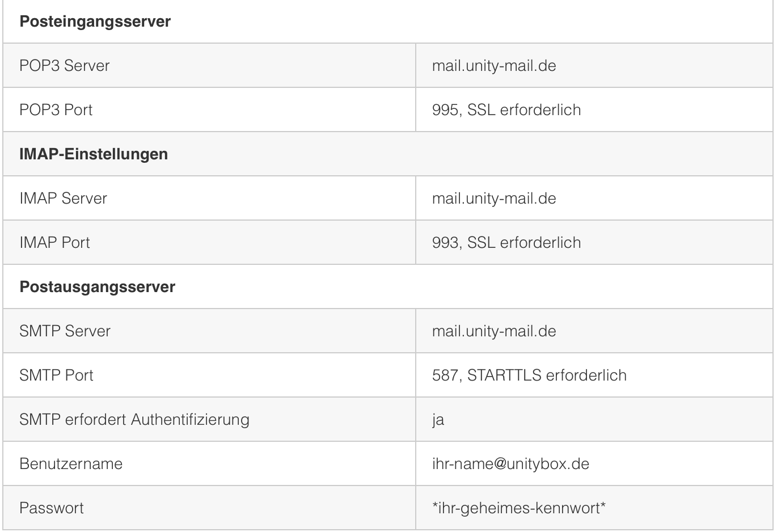This screenshot has width=777, height=532.
Task: Click the Postausgangsserver section heading
Action: point(97,287)
